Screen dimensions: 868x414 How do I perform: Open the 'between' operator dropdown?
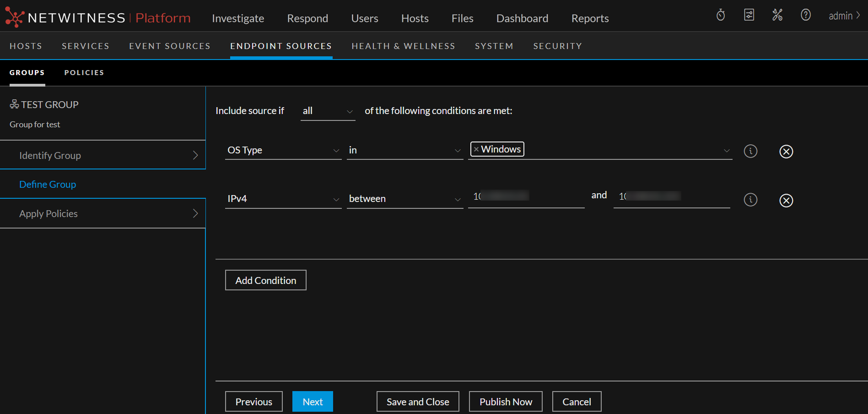click(404, 199)
